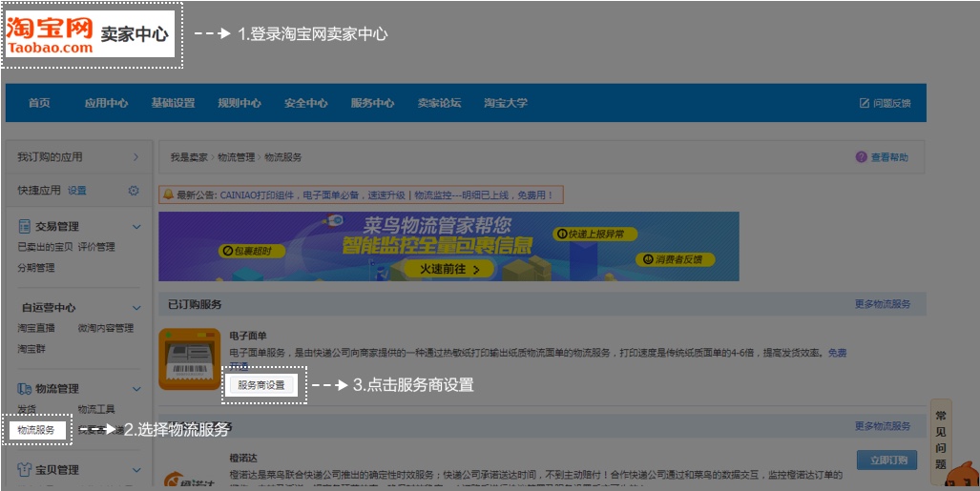Open 发货 in the sidebar
Screen dimensions: 980x491
(x=27, y=409)
